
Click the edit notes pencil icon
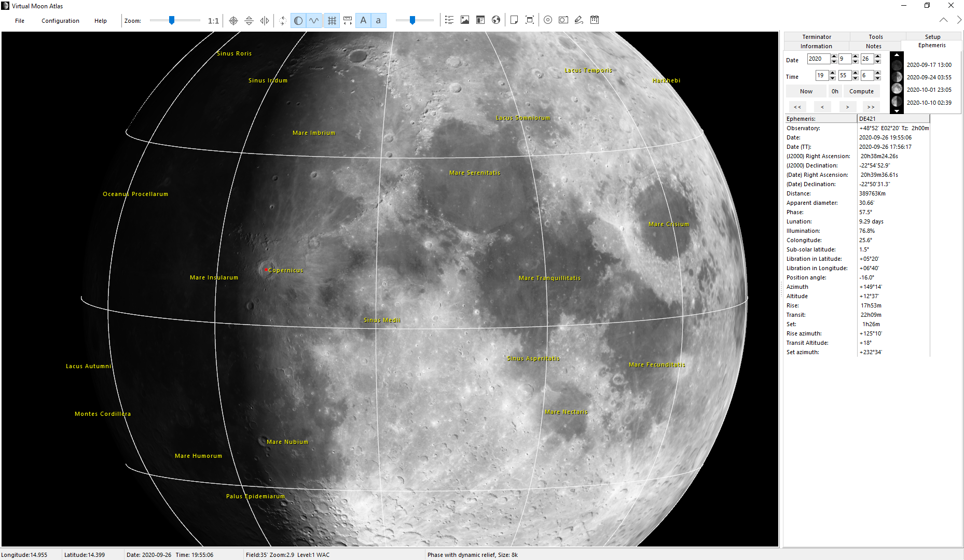tap(579, 20)
